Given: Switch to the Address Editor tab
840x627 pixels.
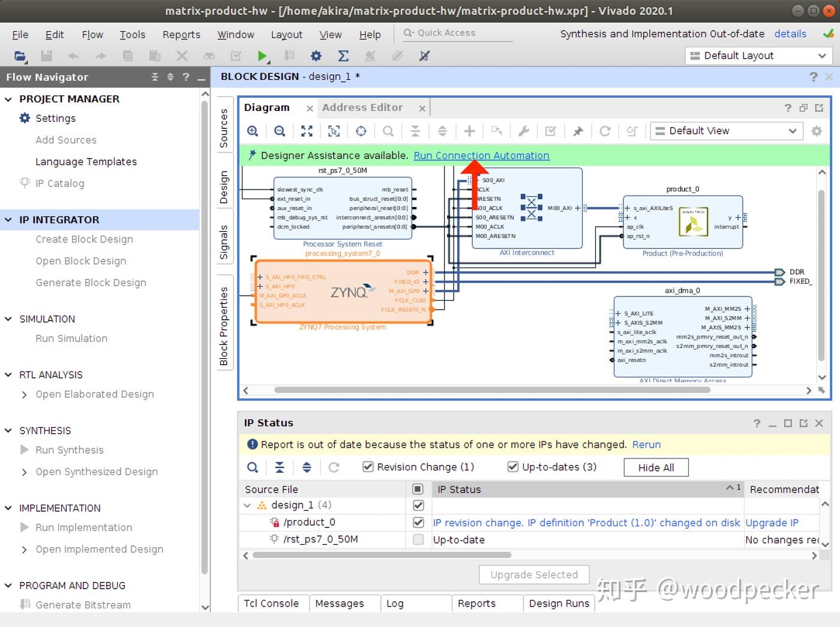Looking at the screenshot, I should (362, 107).
